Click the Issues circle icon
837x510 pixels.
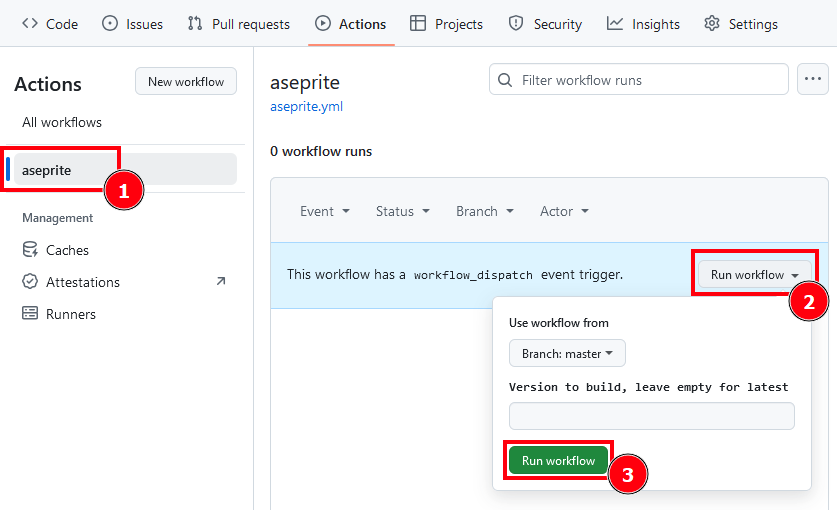[109, 23]
